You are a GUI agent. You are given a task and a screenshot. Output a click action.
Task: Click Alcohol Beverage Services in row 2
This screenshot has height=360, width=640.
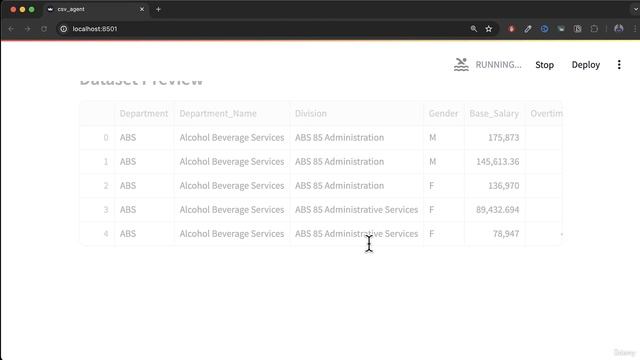tap(232, 186)
